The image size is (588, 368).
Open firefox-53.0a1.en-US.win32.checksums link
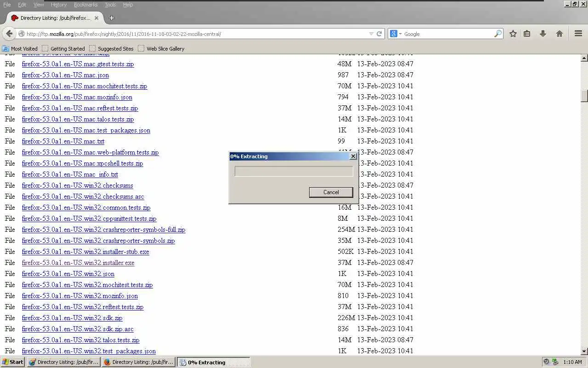pos(78,185)
